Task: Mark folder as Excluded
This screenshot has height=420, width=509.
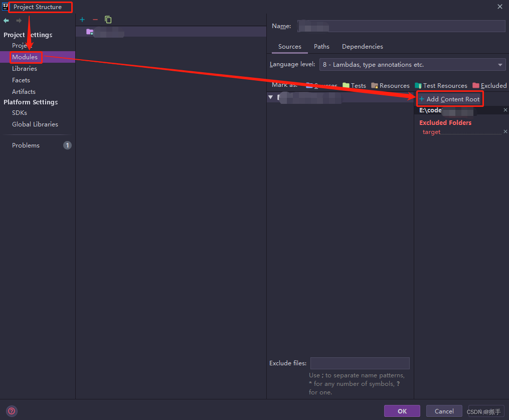Action: click(x=489, y=86)
